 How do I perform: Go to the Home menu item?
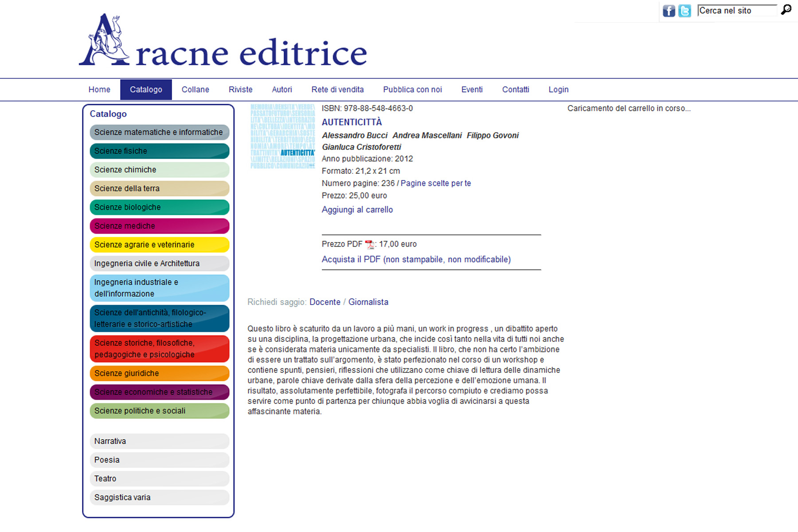point(99,90)
